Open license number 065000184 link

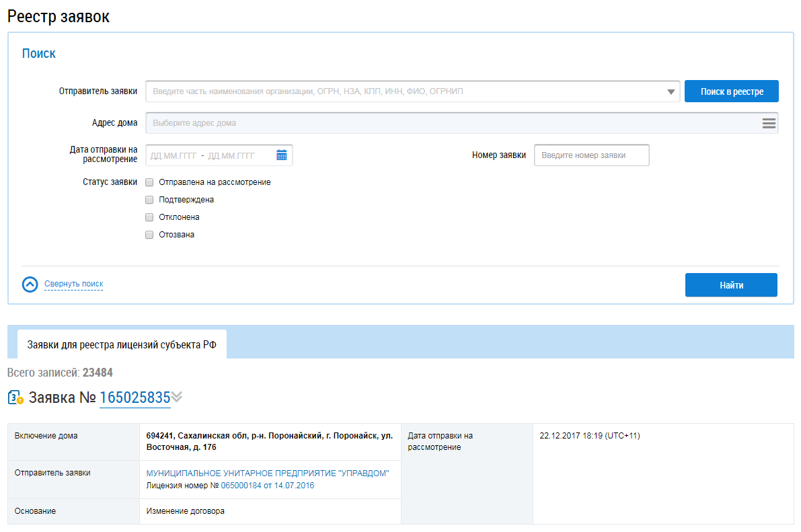241,486
